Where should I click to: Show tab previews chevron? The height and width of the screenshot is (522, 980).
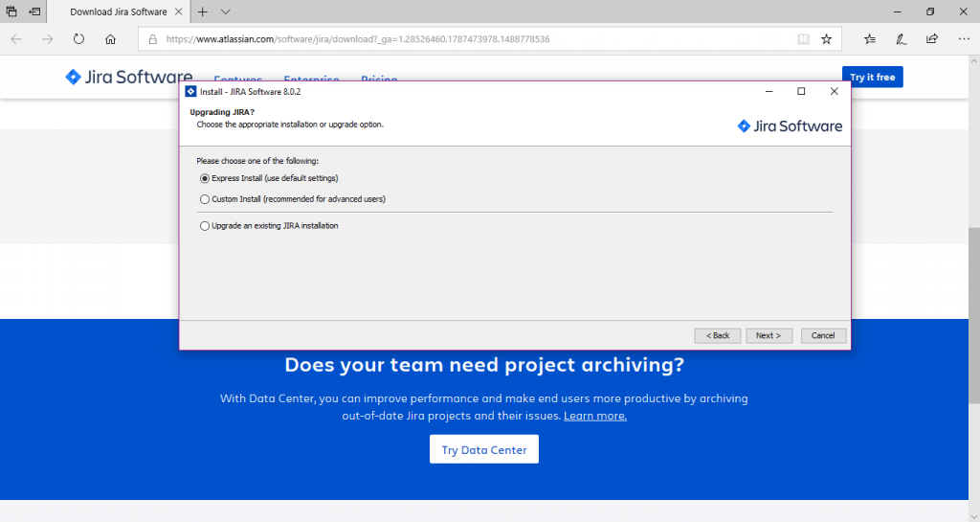(226, 11)
